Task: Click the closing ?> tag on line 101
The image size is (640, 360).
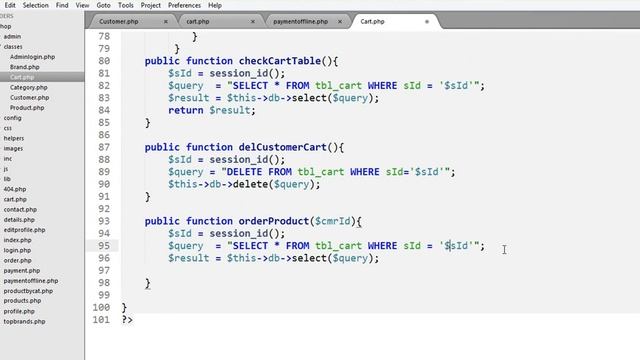Action: 127,320
